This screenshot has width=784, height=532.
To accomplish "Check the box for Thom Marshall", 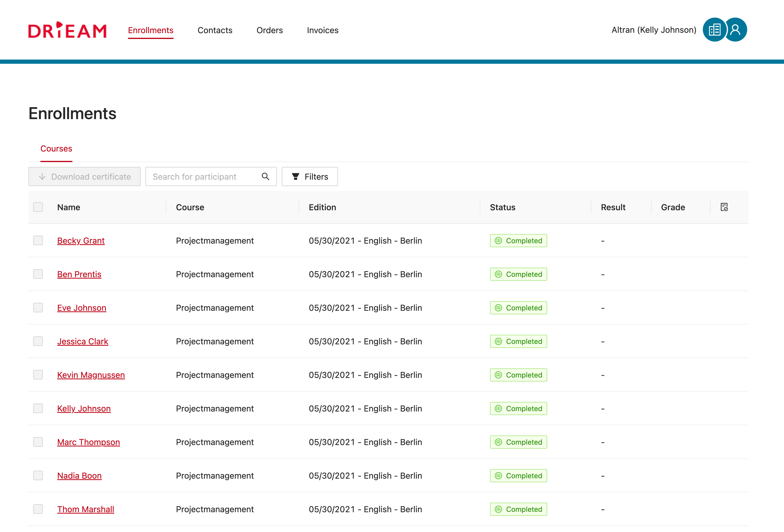I will [38, 509].
